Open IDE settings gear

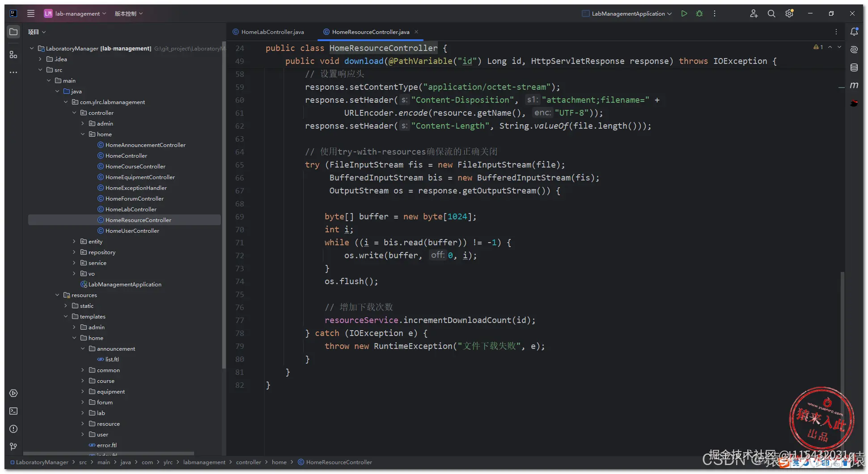point(789,13)
